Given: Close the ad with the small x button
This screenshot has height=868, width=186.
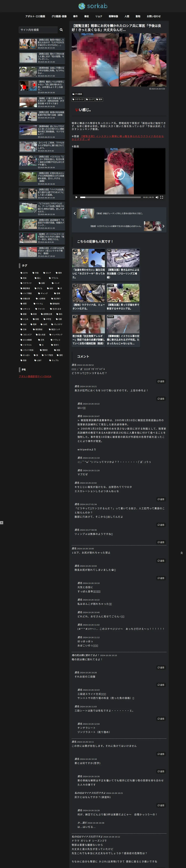Looking at the screenshot, I should (x=2, y=523).
